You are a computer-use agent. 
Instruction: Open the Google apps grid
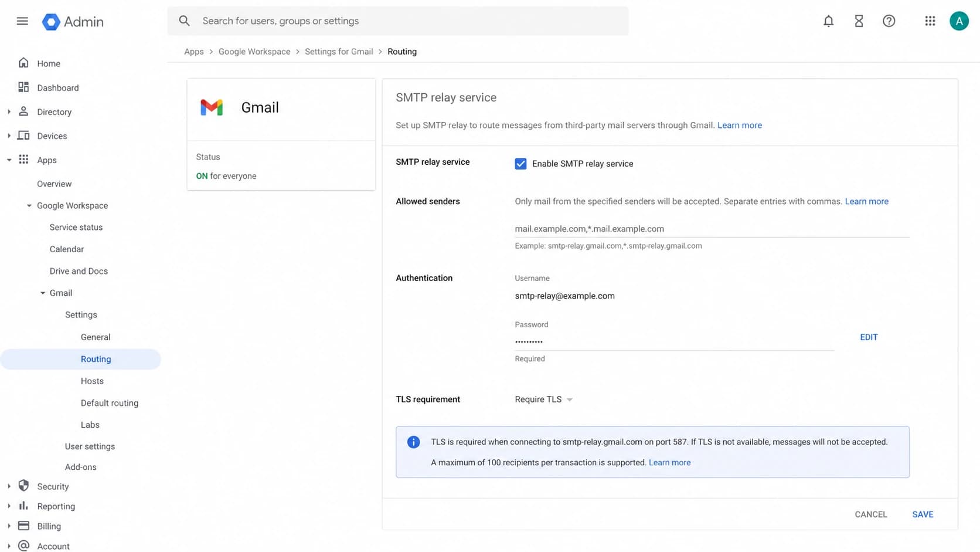coord(930,21)
